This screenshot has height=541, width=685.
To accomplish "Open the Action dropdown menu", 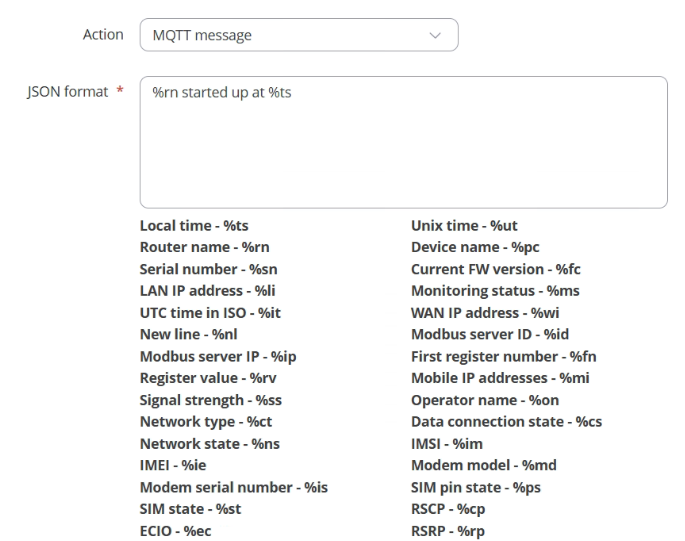I will click(x=299, y=35).
